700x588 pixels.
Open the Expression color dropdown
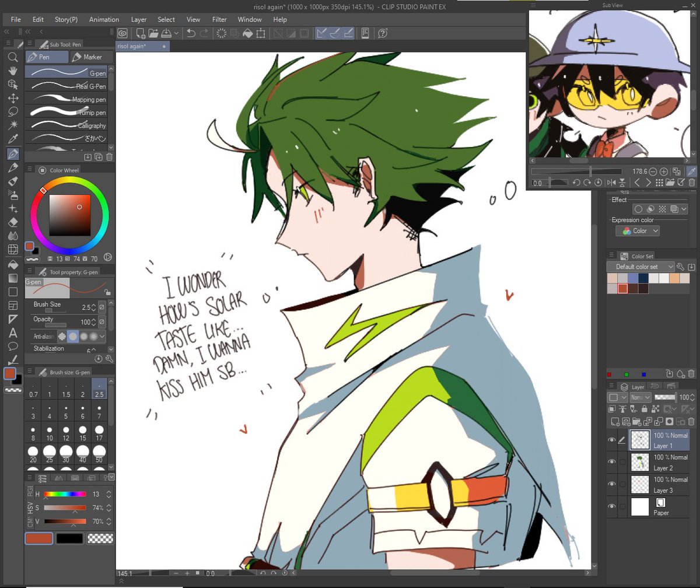point(638,231)
